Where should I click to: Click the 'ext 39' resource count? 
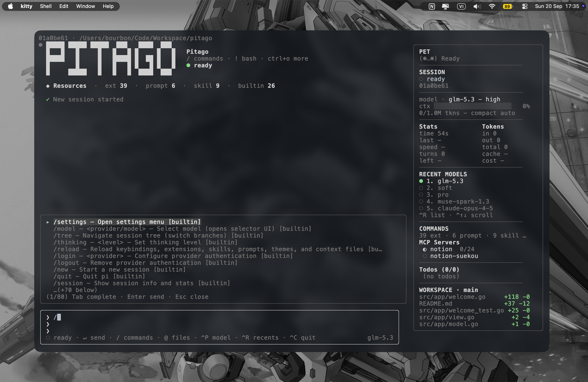tap(116, 86)
